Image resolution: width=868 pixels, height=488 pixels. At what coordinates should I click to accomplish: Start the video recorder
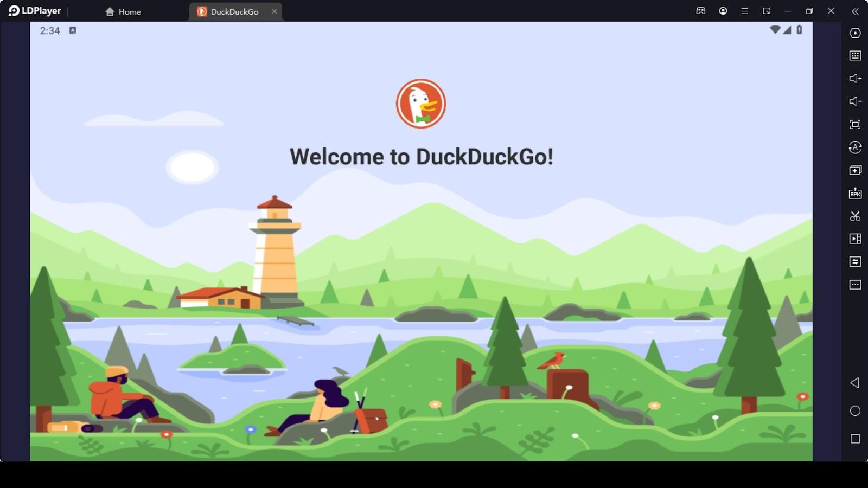(855, 239)
